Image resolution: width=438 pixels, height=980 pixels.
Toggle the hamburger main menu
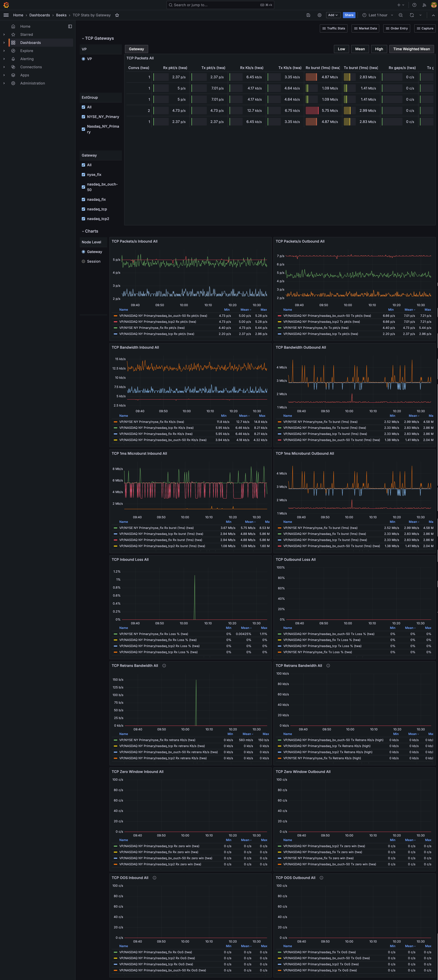tap(6, 15)
